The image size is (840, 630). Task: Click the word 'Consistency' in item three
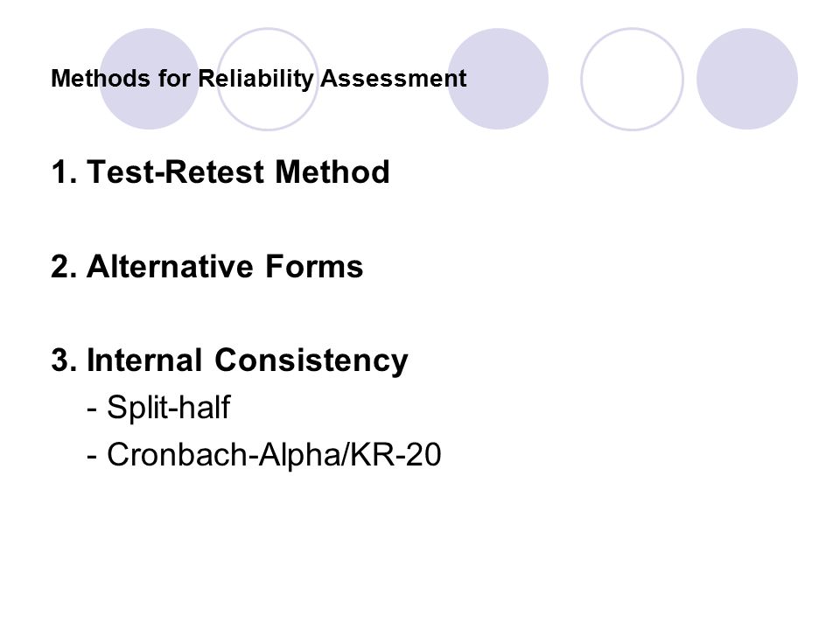311,360
